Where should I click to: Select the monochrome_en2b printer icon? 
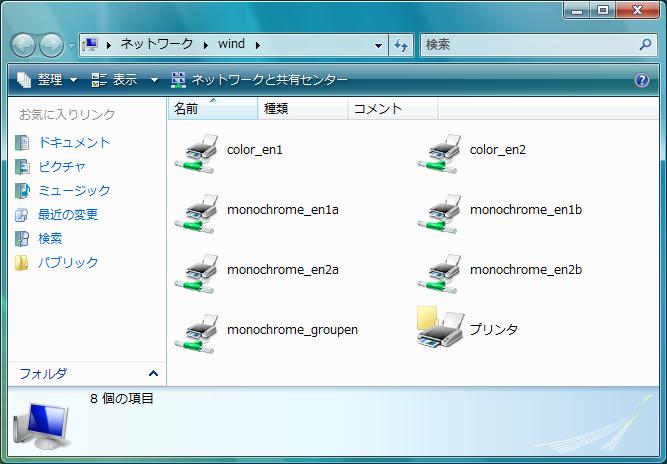coord(439,273)
